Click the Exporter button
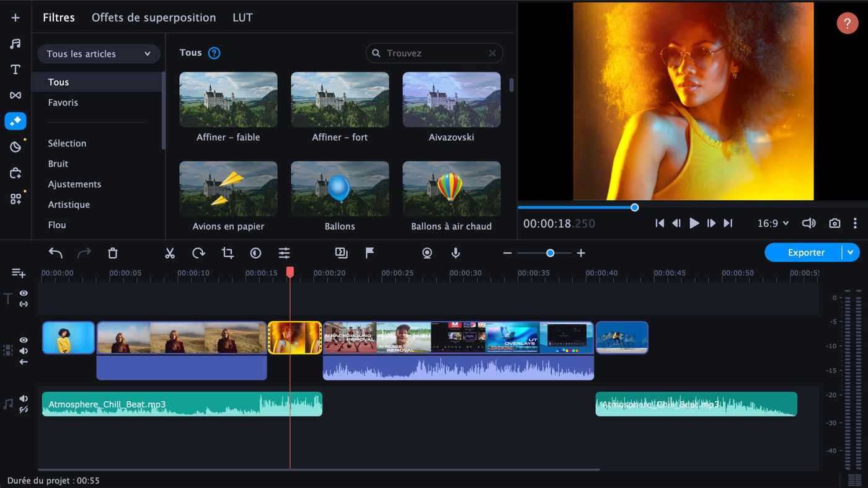Screen dimensions: 868x488 [805, 252]
